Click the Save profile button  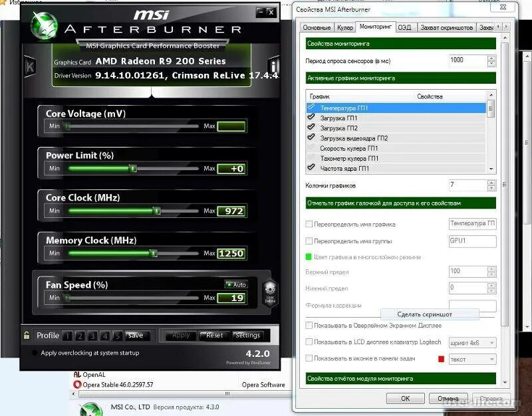point(136,336)
